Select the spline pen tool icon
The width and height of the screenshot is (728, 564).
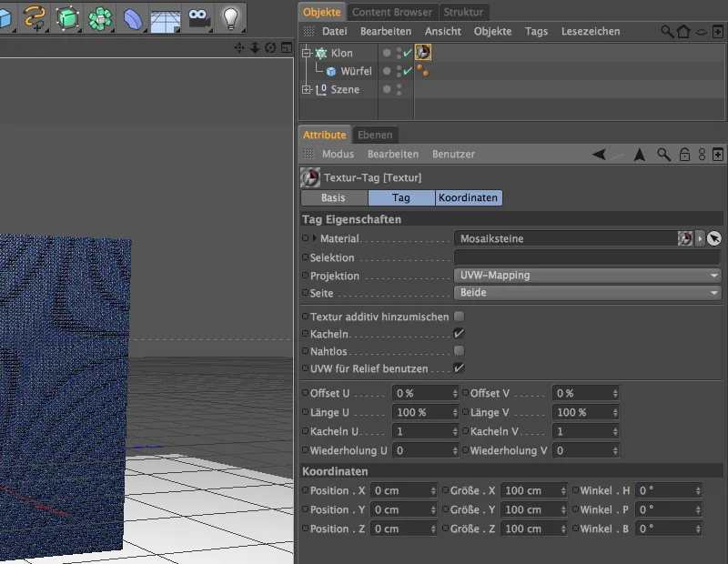[35, 17]
